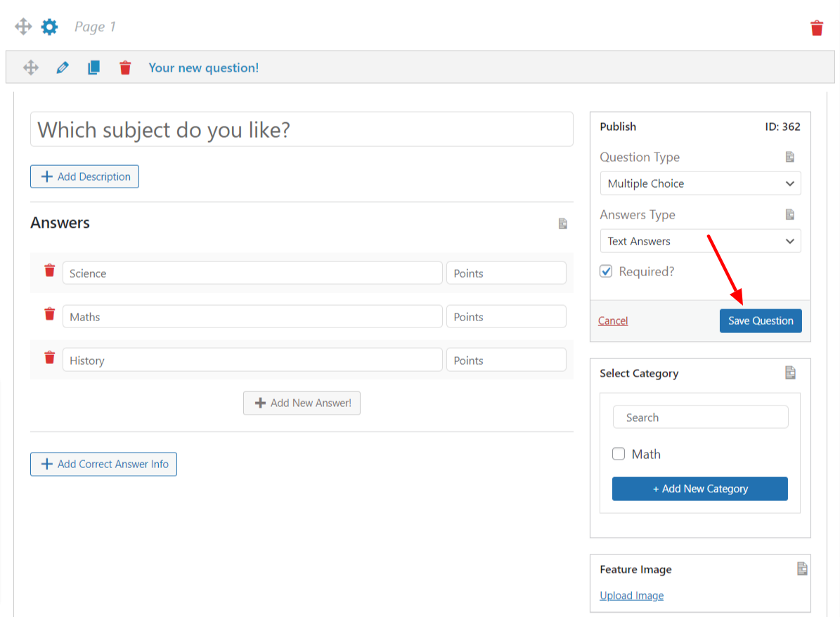This screenshot has width=840, height=617.
Task: Check the Math category checkbox
Action: point(618,454)
